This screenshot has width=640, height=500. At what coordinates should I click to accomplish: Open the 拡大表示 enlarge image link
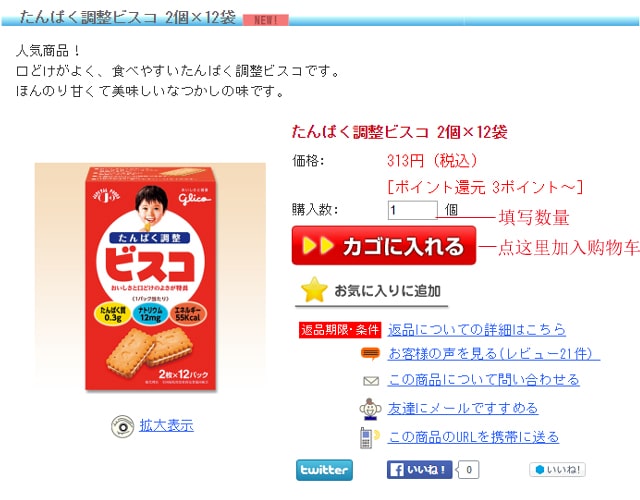click(167, 425)
